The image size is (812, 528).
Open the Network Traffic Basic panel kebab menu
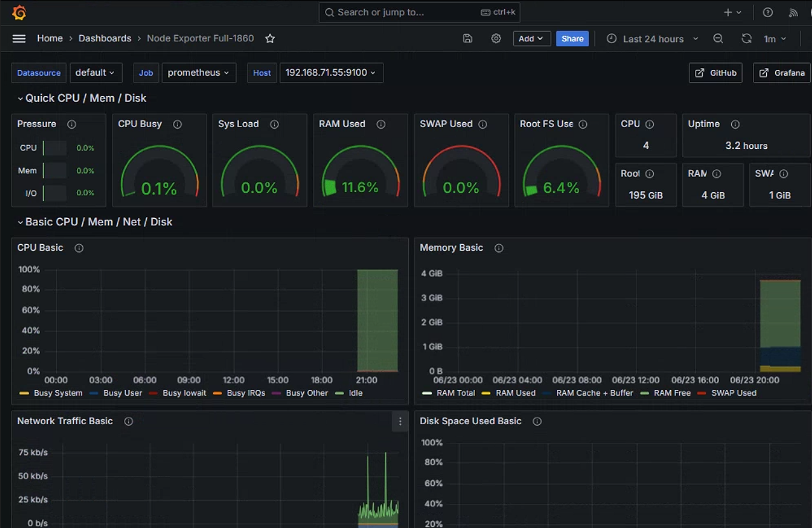(400, 421)
